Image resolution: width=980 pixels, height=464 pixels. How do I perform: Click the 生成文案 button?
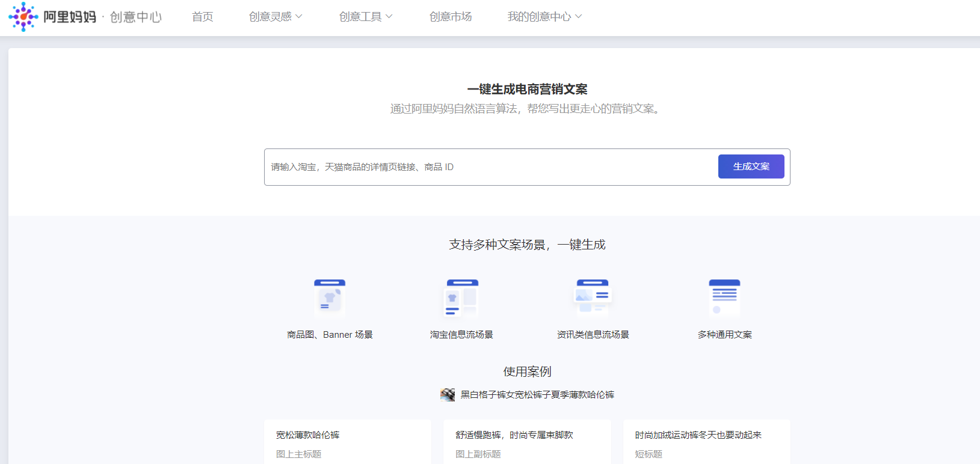(751, 166)
